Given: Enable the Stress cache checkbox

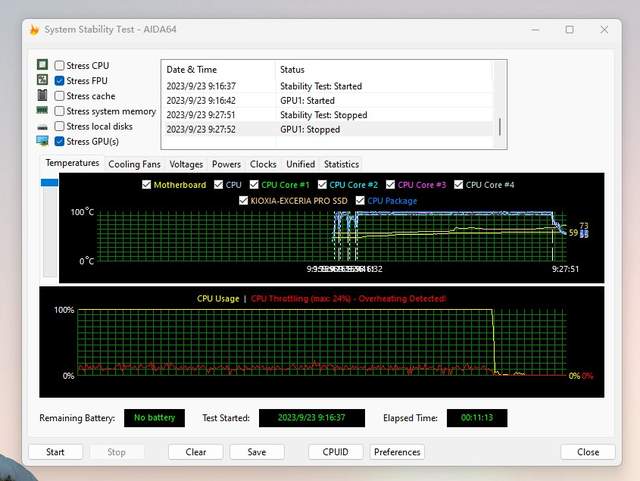Looking at the screenshot, I should pyautogui.click(x=60, y=96).
